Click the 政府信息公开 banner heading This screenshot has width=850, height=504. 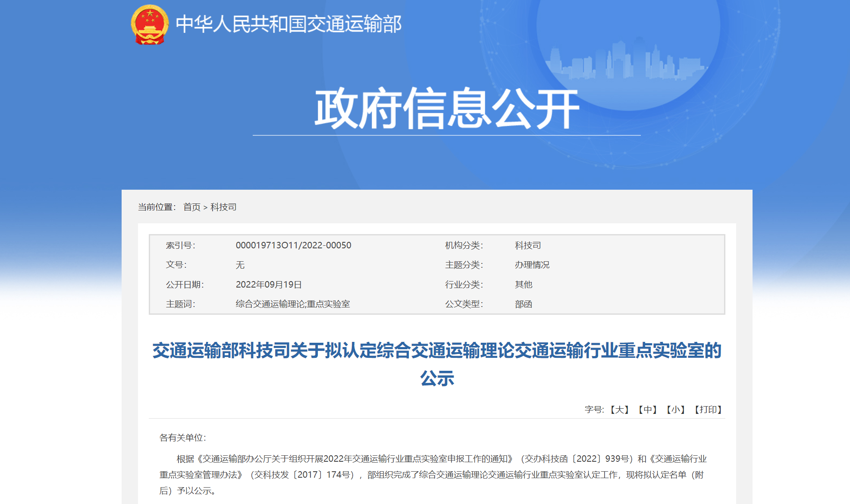click(x=446, y=109)
